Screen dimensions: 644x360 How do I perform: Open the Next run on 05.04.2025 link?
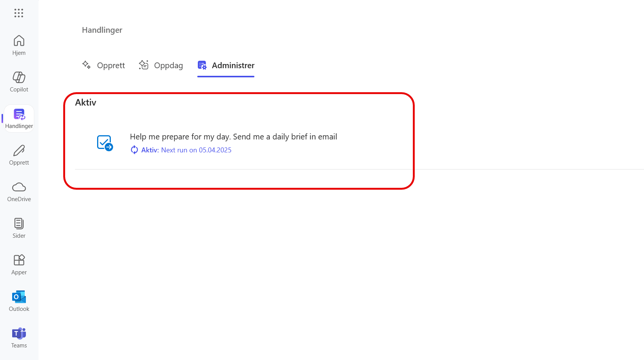coord(196,150)
